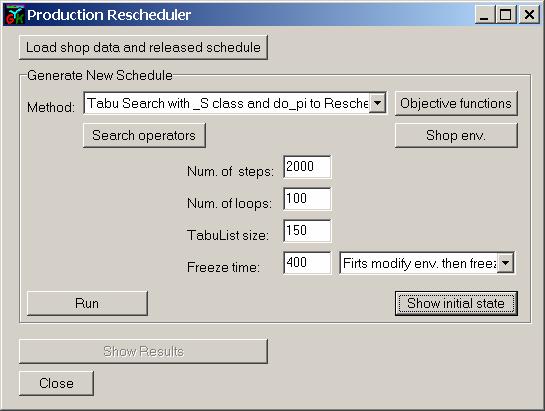
Task: Show initial state of schedule
Action: 456,304
